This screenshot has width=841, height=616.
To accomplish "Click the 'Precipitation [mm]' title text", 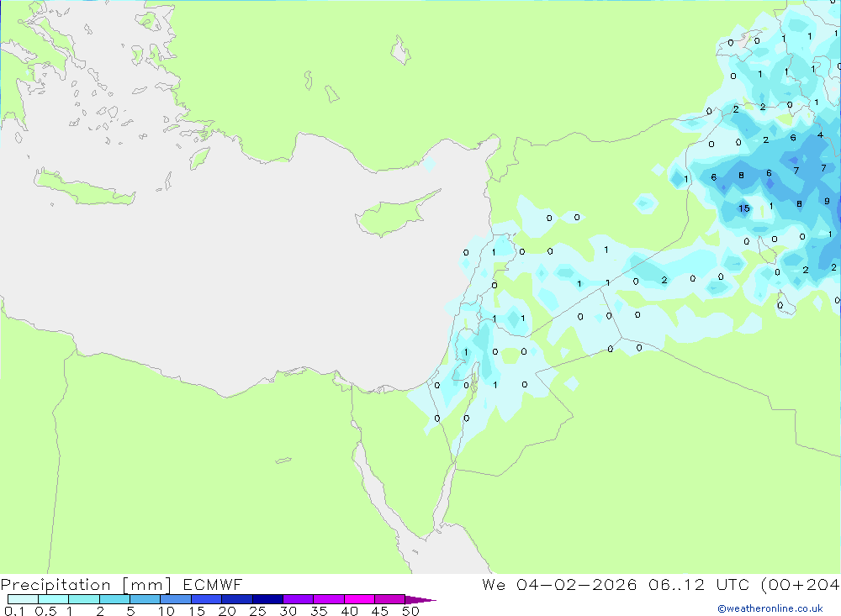I will coord(86,585).
